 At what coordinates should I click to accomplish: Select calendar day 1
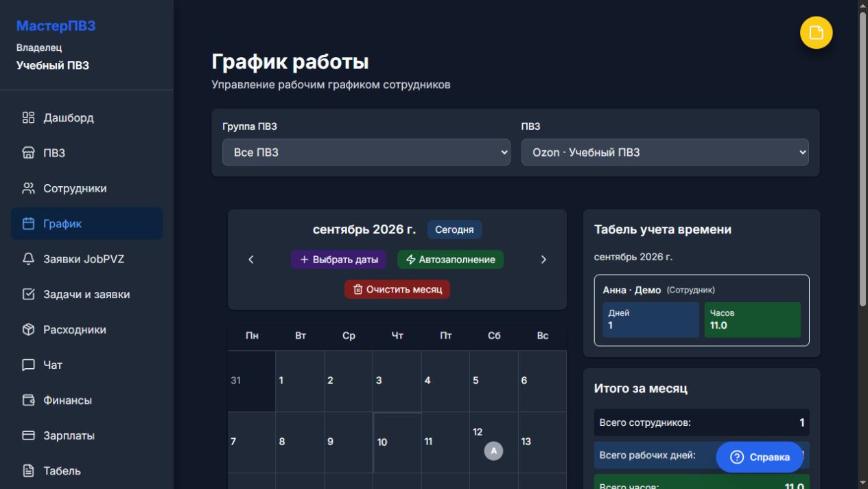(300, 381)
